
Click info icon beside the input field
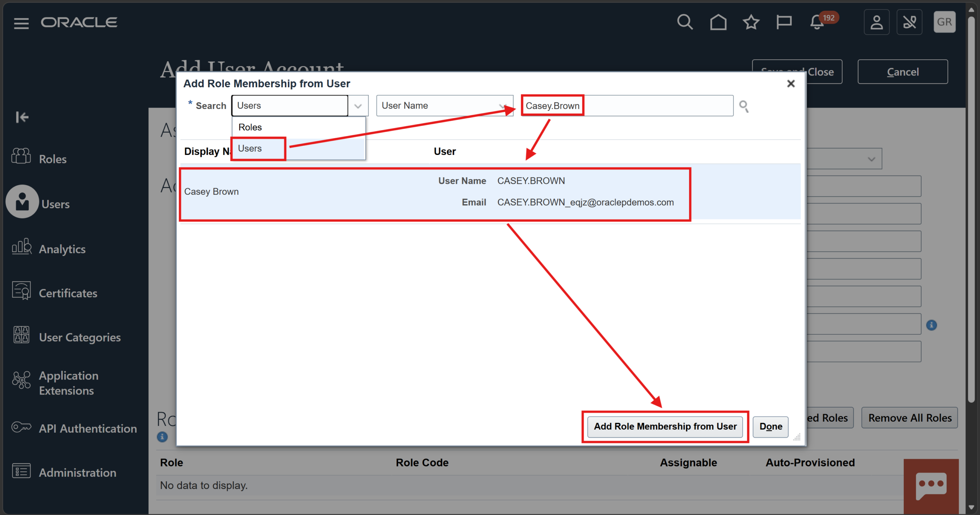[931, 325]
